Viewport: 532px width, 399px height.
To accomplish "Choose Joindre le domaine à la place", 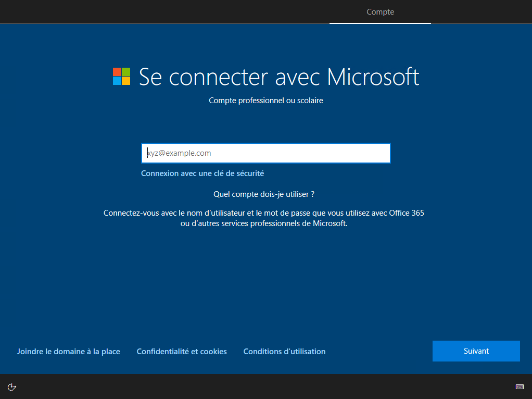I will (x=69, y=352).
